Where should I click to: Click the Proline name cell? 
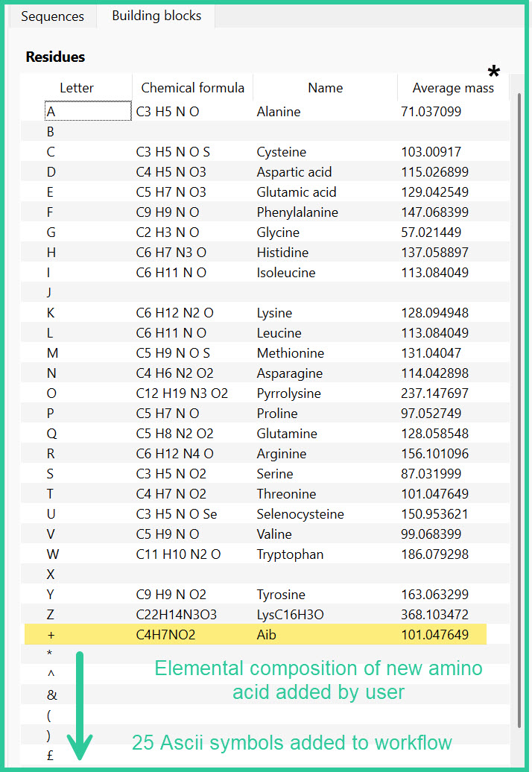pyautogui.click(x=277, y=414)
